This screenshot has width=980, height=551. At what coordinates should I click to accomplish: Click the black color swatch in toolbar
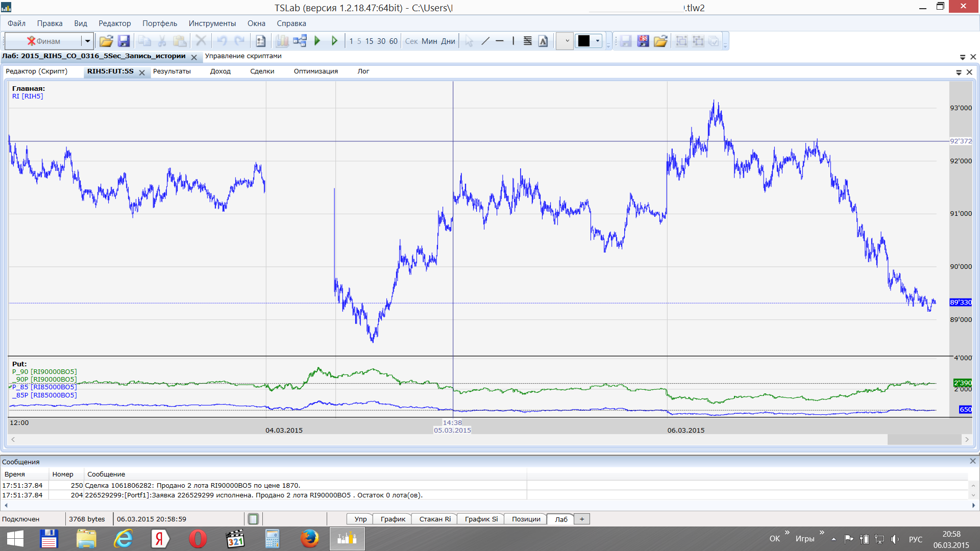(x=584, y=41)
